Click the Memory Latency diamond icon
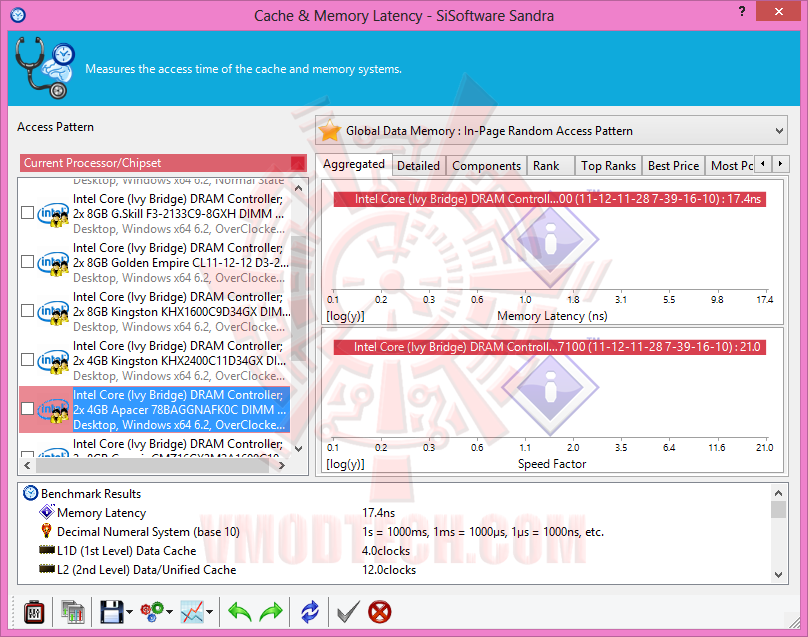This screenshot has height=637, width=808. [x=47, y=512]
